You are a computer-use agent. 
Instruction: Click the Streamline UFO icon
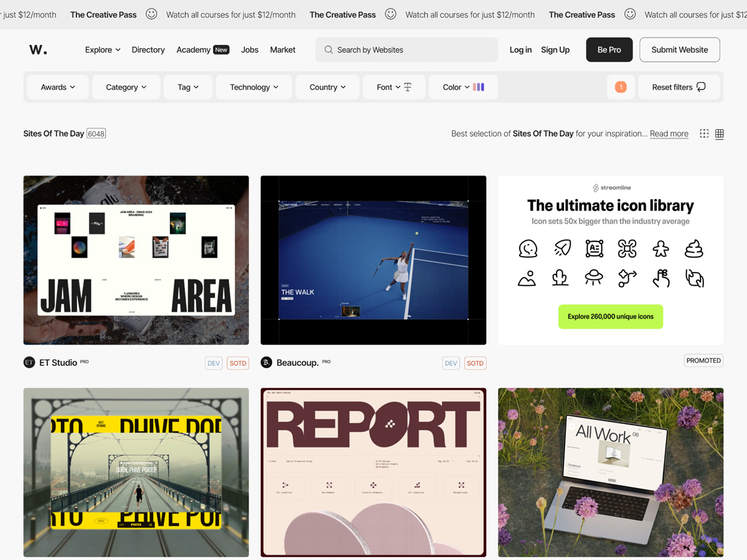[x=594, y=278]
